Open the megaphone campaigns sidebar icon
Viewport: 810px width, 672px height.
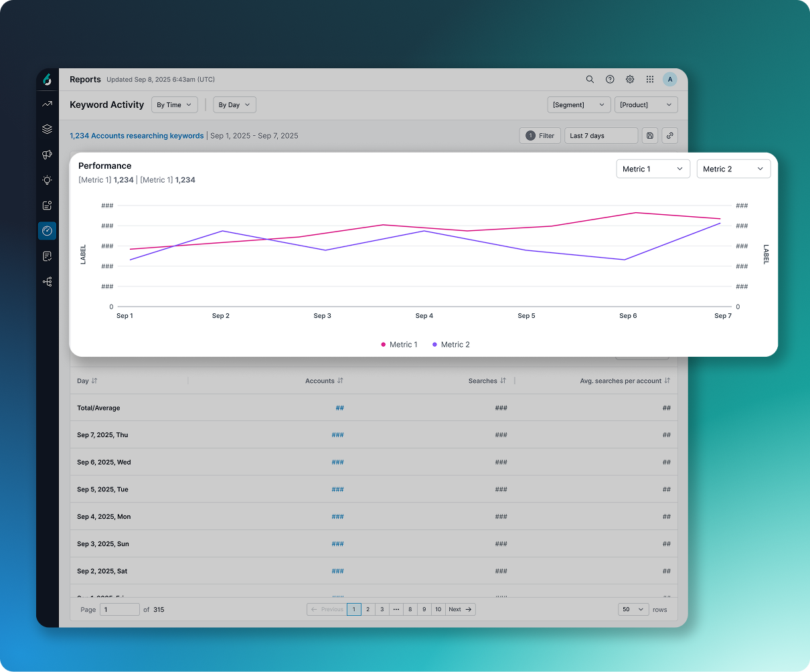coord(47,155)
